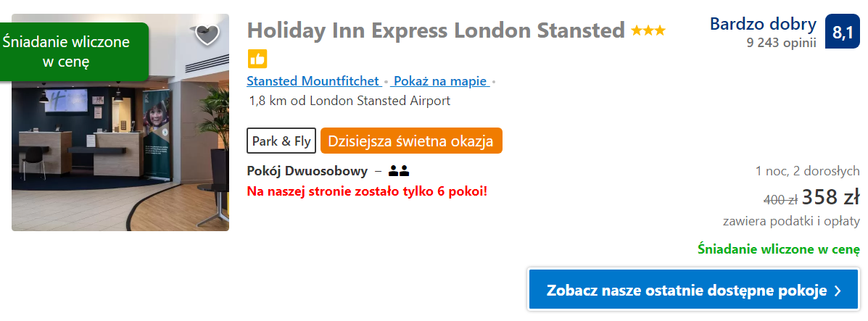Click the yellow thumbs-up preferred partner icon
This screenshot has width=868, height=321.
click(257, 59)
